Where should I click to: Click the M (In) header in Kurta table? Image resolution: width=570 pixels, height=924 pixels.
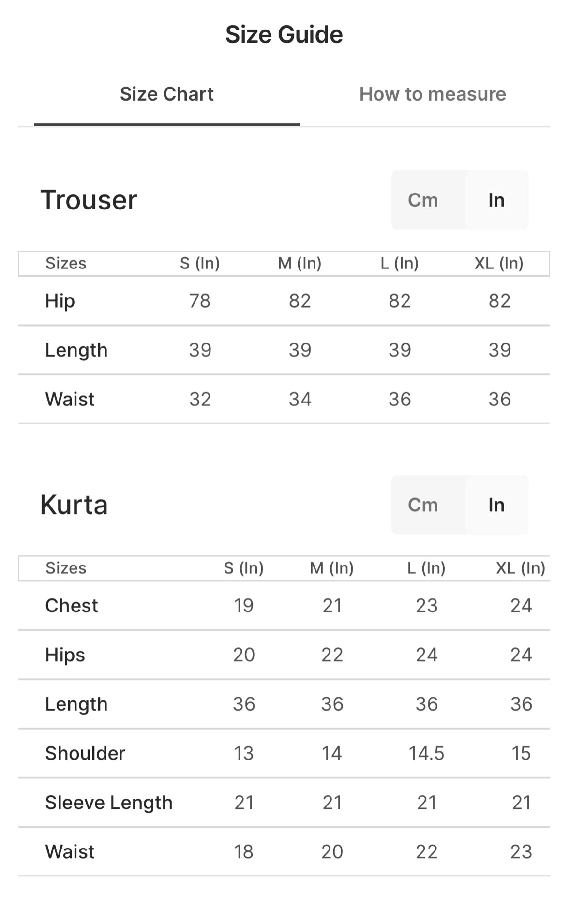332,568
